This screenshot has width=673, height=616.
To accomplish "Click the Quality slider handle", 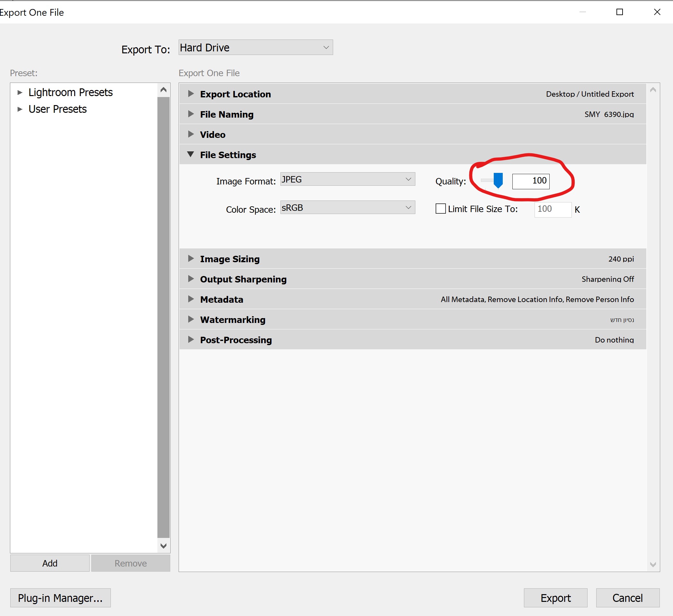I will tap(498, 180).
